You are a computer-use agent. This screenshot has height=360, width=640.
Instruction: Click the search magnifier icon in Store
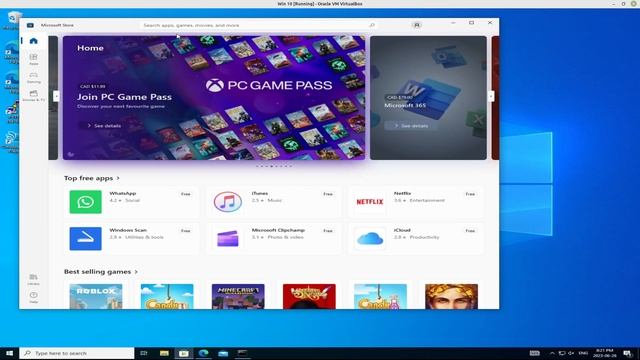pos(372,25)
